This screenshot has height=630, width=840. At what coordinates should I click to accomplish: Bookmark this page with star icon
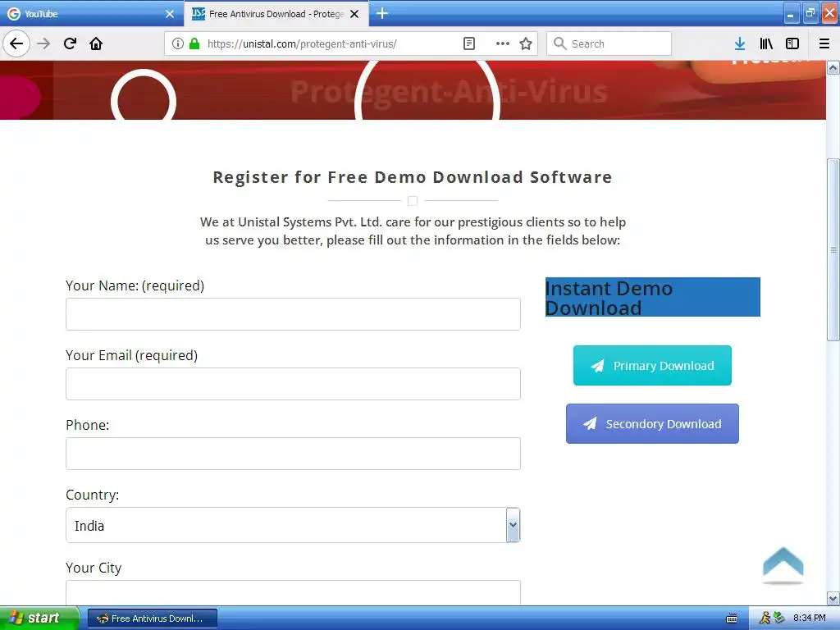[526, 44]
